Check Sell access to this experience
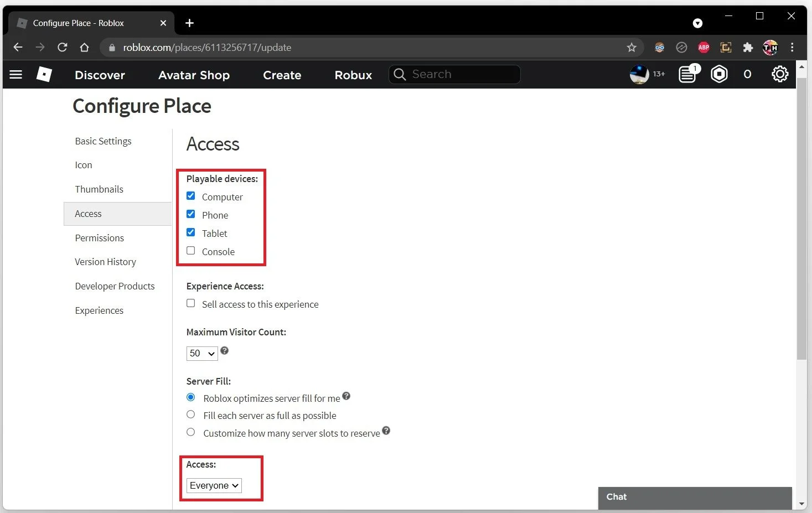Screen dimensions: 812x513 [x=190, y=303]
